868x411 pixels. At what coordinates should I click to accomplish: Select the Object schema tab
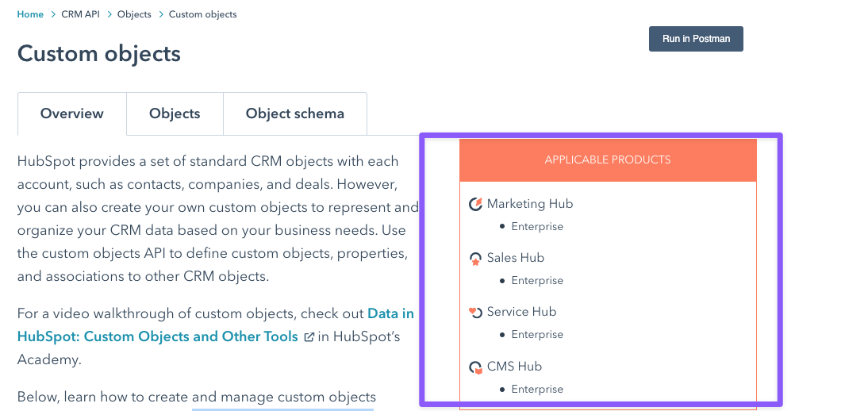[x=295, y=113]
